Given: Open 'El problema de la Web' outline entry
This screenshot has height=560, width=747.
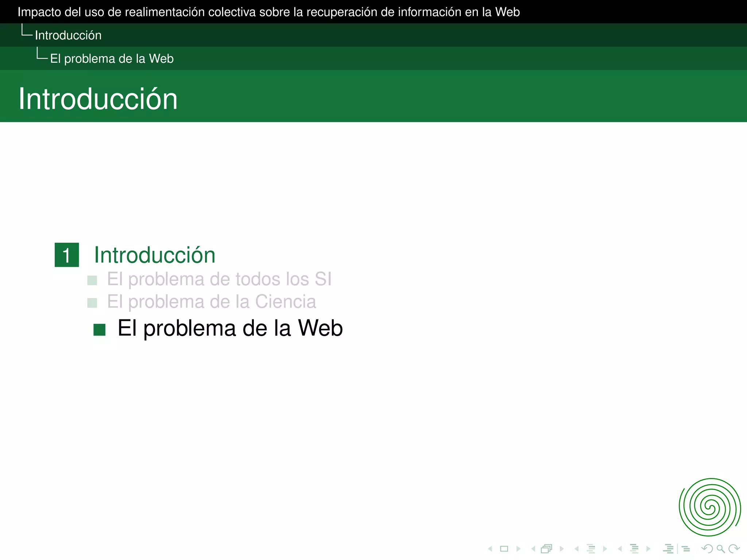Looking at the screenshot, I should click(230, 328).
